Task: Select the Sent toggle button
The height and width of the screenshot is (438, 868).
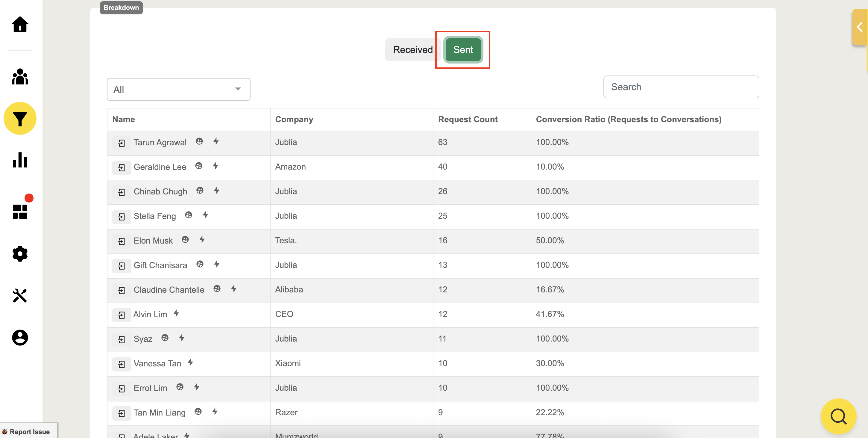Action: pyautogui.click(x=463, y=49)
